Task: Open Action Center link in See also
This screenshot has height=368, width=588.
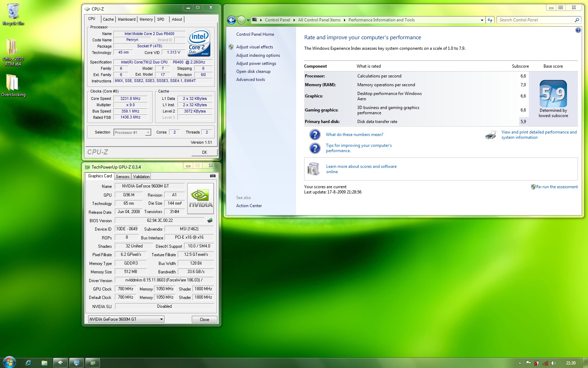Action: [x=249, y=206]
